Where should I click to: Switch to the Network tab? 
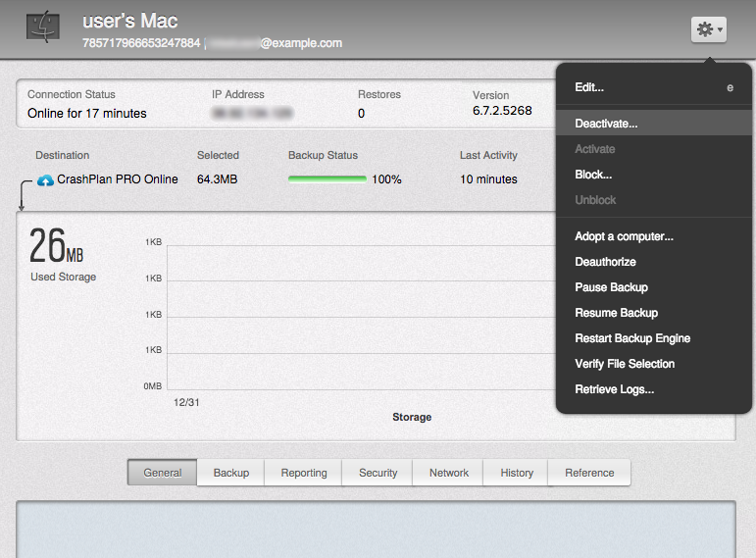[x=449, y=473]
